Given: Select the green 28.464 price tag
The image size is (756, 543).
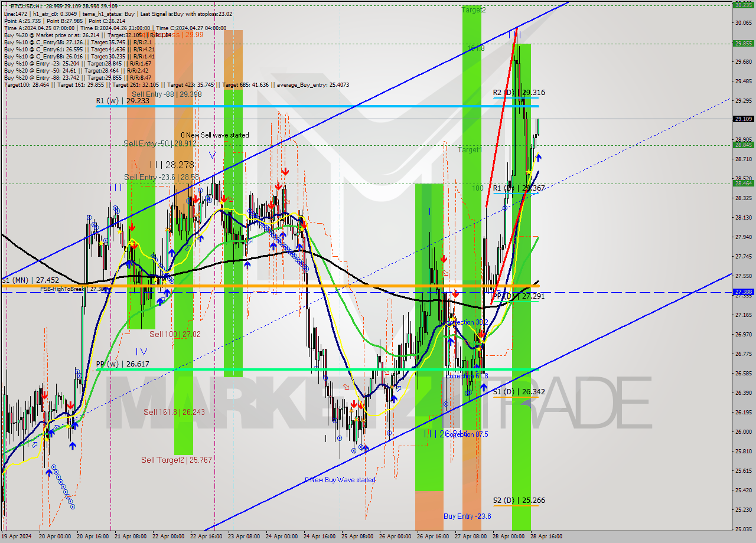Looking at the screenshot, I should click(x=743, y=183).
